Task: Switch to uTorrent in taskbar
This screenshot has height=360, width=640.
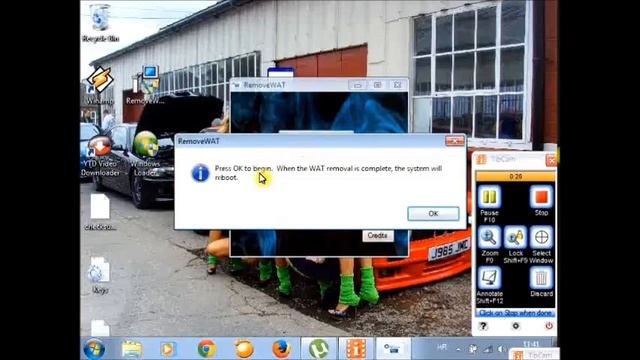Action: pyautogui.click(x=319, y=349)
